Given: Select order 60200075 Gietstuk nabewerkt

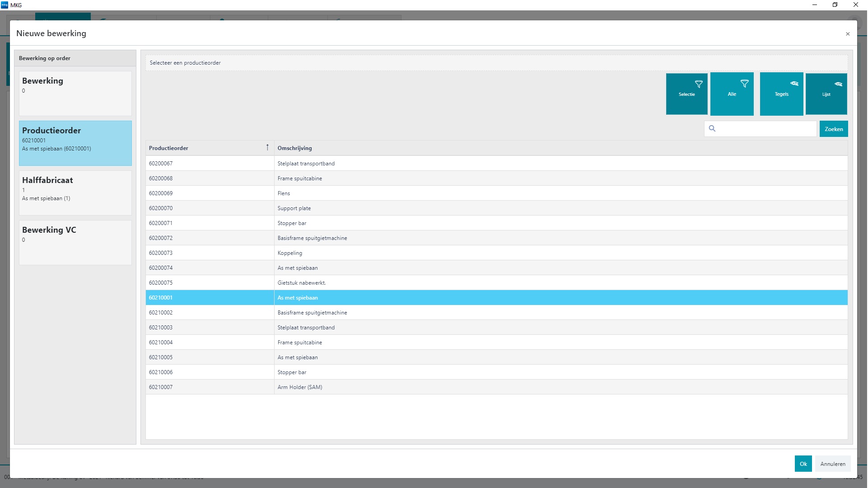Looking at the screenshot, I should pos(496,283).
